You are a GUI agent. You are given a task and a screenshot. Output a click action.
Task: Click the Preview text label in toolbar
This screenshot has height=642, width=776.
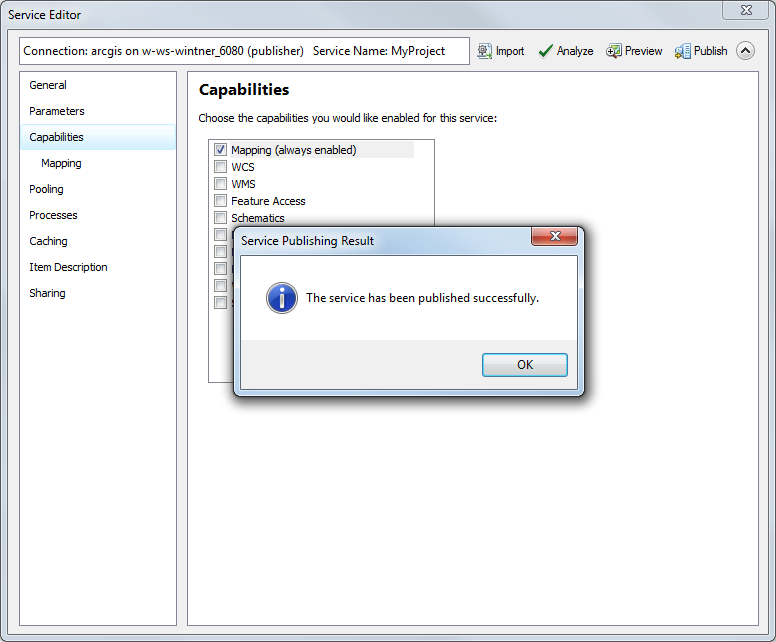pos(643,51)
